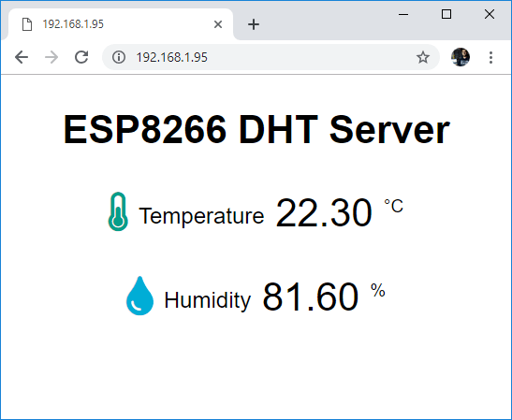
Task: Click the % unit beside humidity
Action: [378, 290]
